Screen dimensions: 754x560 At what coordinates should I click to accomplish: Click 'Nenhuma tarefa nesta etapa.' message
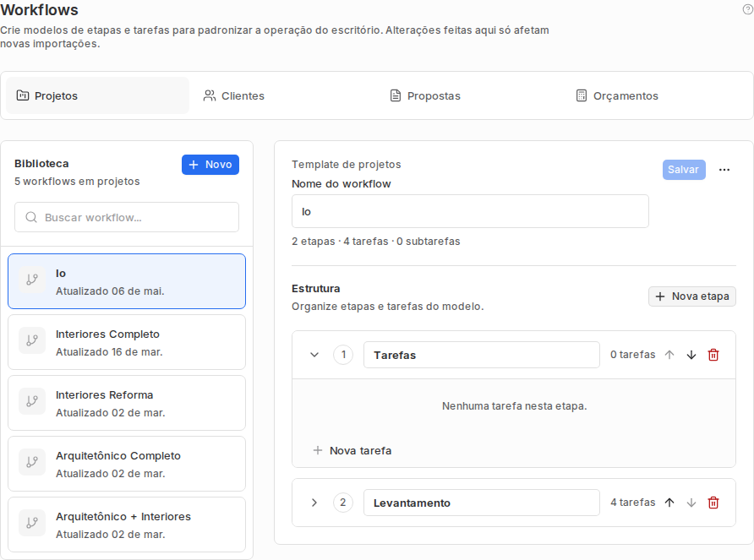coord(514,406)
